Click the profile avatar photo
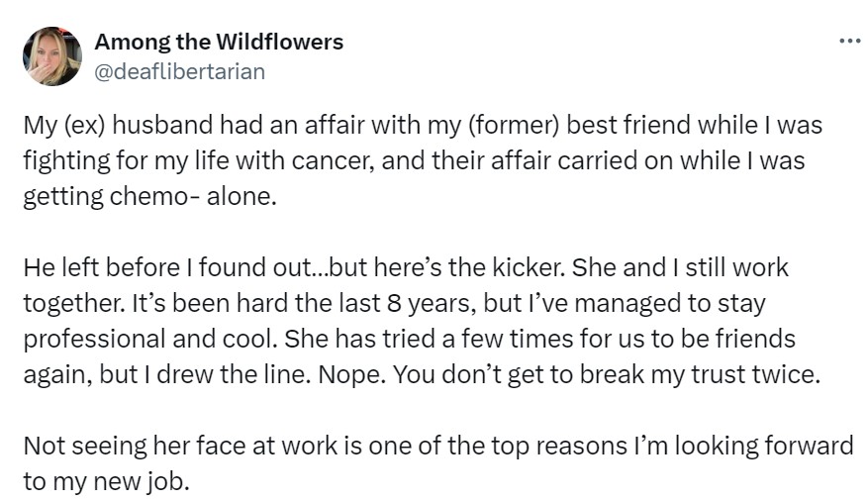The height and width of the screenshot is (502, 868). (x=50, y=55)
